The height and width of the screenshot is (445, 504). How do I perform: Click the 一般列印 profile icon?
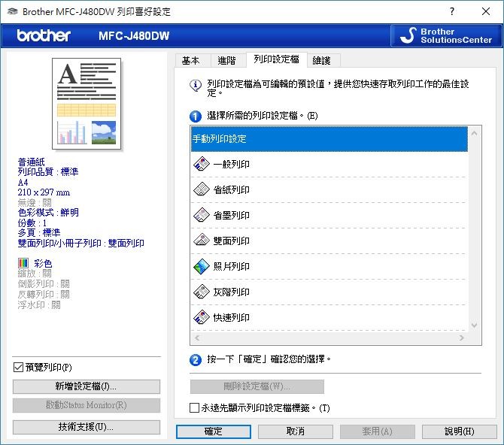pyautogui.click(x=202, y=164)
